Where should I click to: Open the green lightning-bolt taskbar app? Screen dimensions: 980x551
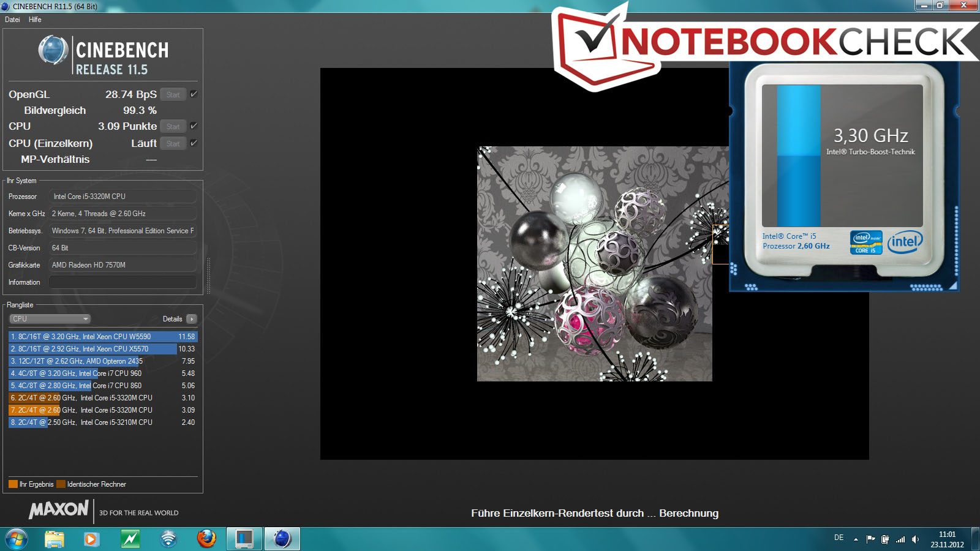[x=130, y=539]
